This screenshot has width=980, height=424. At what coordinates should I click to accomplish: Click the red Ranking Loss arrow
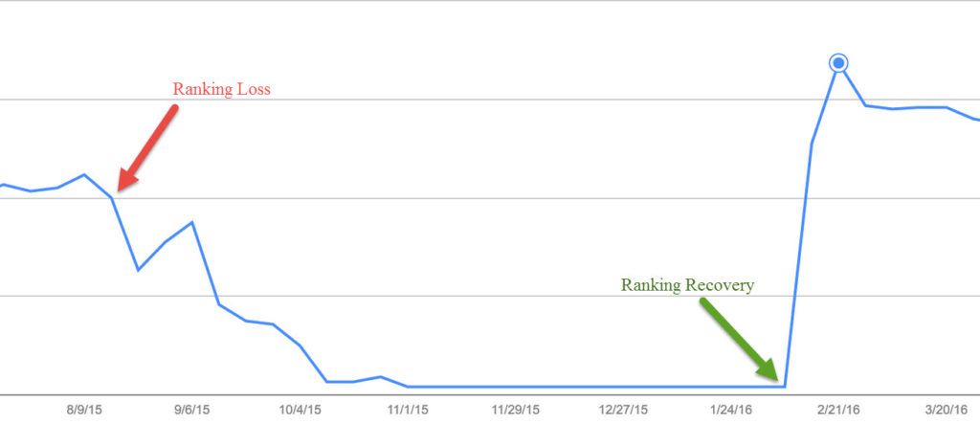coord(147,147)
